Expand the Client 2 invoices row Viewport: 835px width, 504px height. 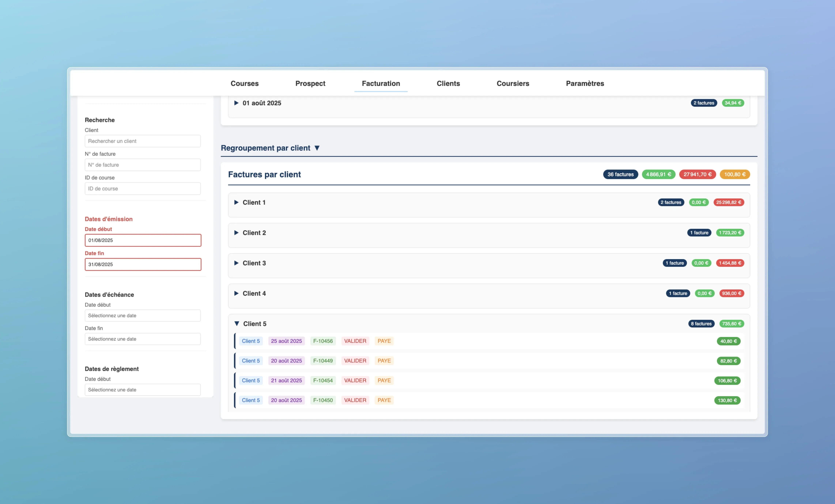236,233
